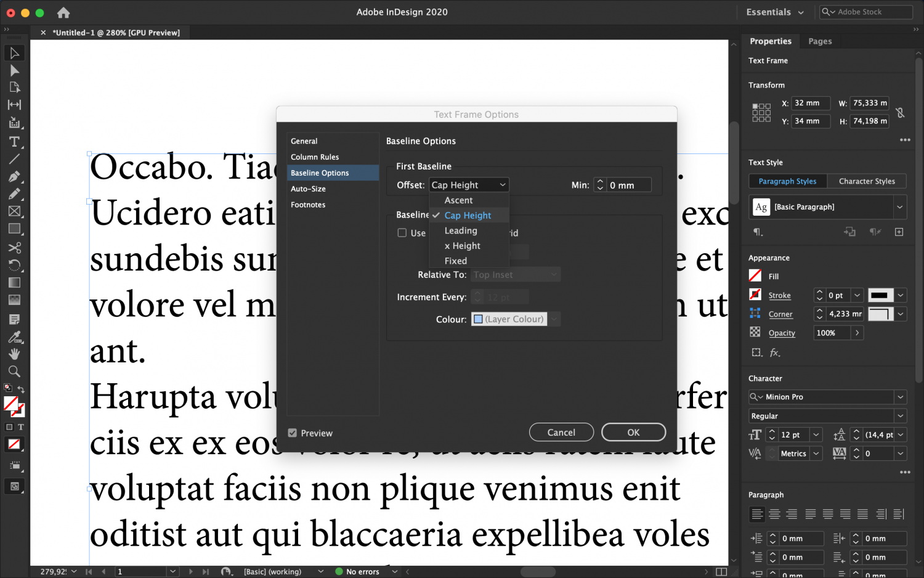
Task: Expand the Basic Paragraph style dropdown
Action: tap(900, 207)
